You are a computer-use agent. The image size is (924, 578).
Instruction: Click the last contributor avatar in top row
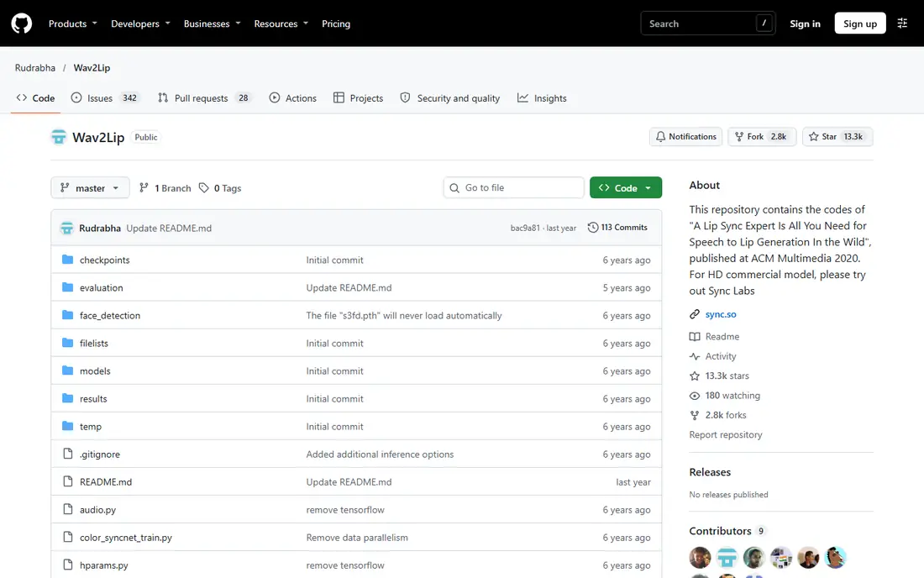(836, 557)
